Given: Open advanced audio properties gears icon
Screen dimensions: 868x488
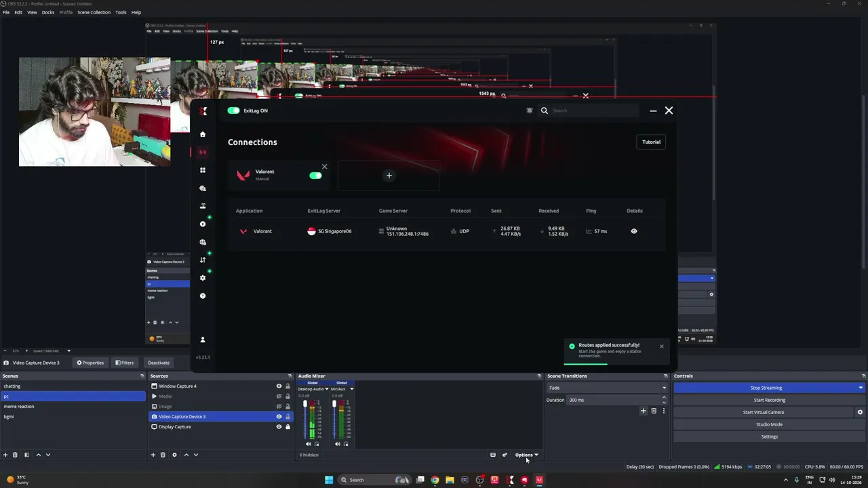Looking at the screenshot, I should coord(505,455).
